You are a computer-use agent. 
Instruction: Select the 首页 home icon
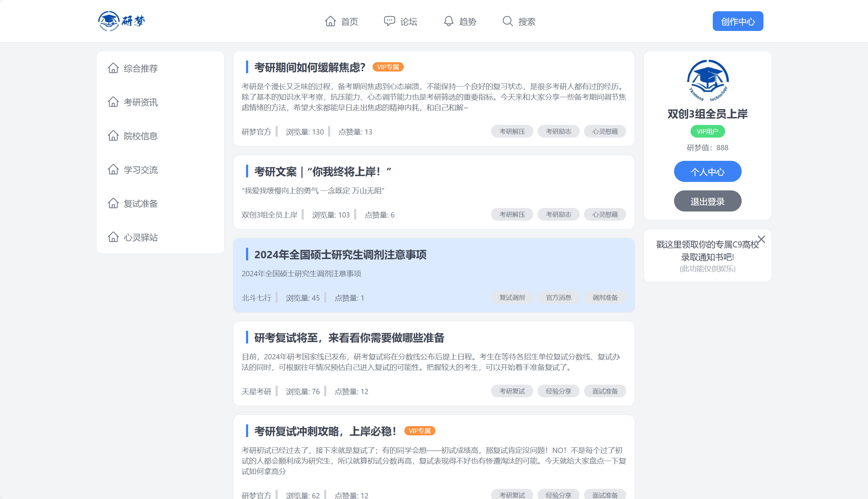[x=330, y=21]
